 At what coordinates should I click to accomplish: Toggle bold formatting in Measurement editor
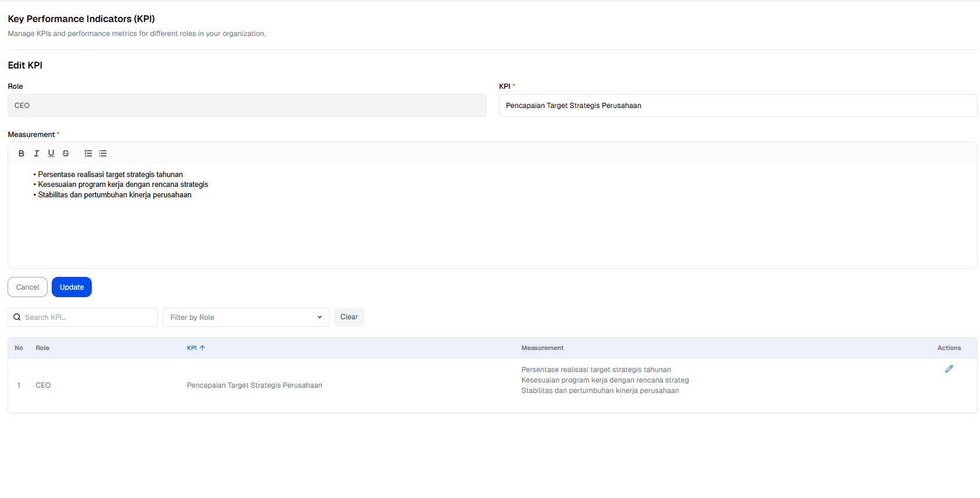point(21,153)
